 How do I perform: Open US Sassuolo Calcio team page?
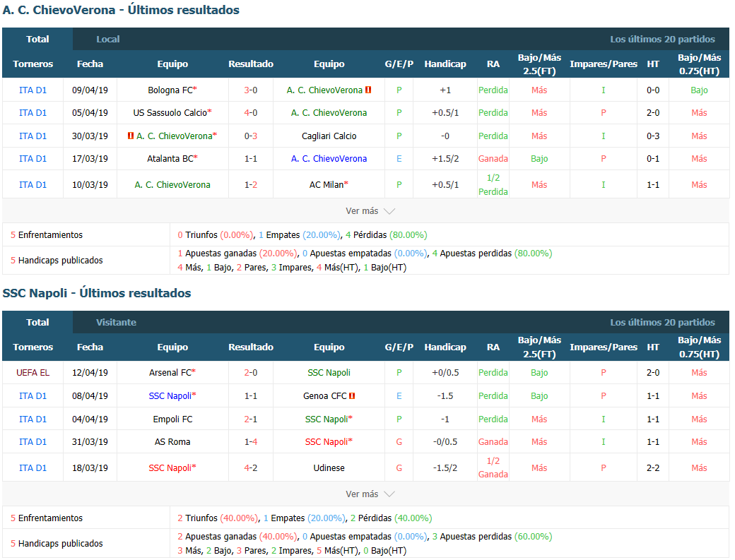click(x=170, y=113)
